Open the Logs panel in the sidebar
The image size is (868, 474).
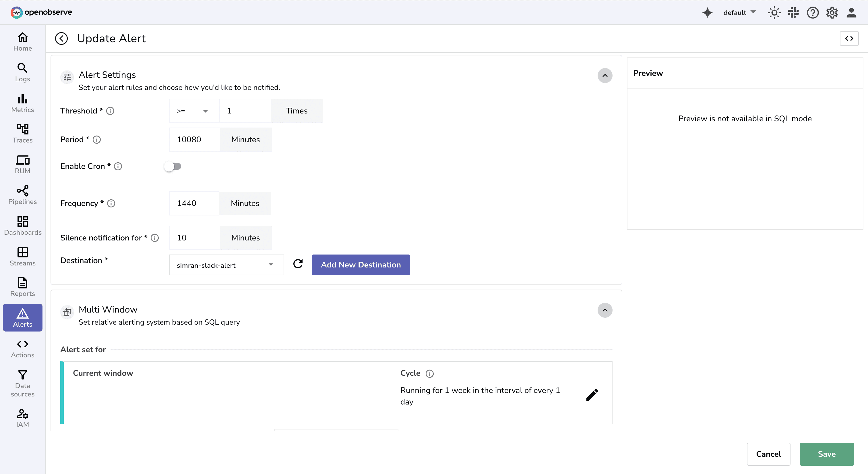pyautogui.click(x=22, y=72)
